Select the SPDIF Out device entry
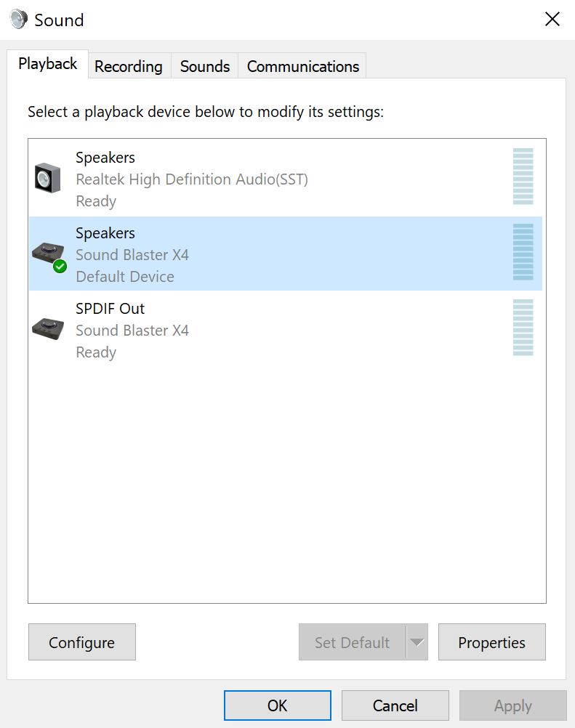Image resolution: width=575 pixels, height=728 pixels. click(x=285, y=329)
